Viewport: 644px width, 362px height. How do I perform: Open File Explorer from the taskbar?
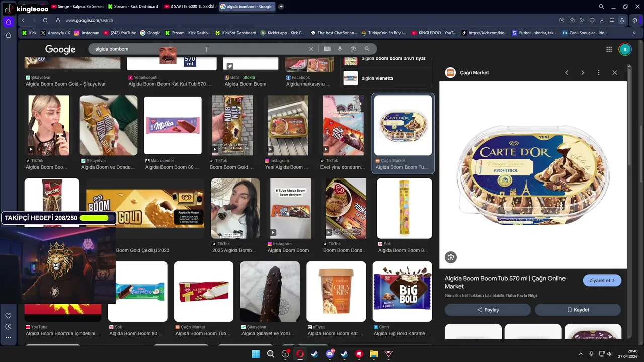click(x=374, y=354)
